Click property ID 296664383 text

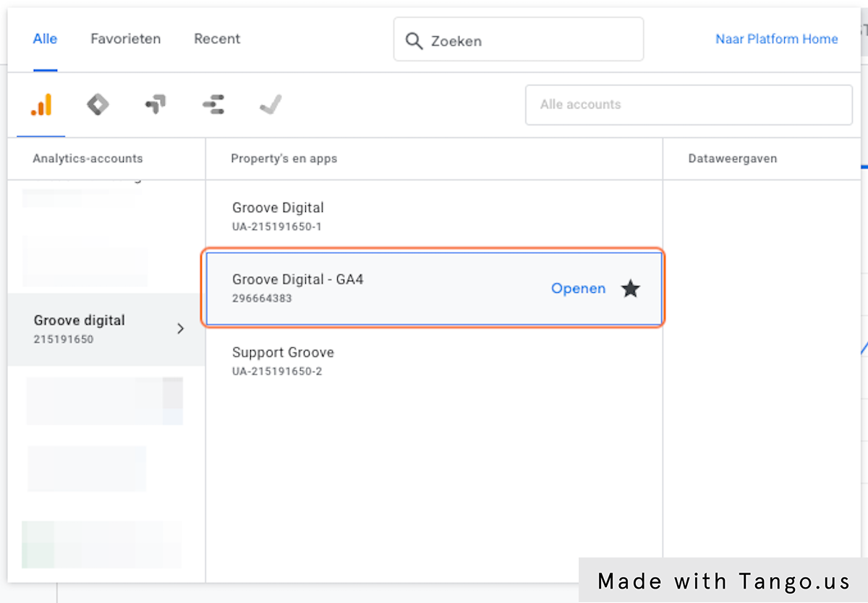click(x=262, y=298)
